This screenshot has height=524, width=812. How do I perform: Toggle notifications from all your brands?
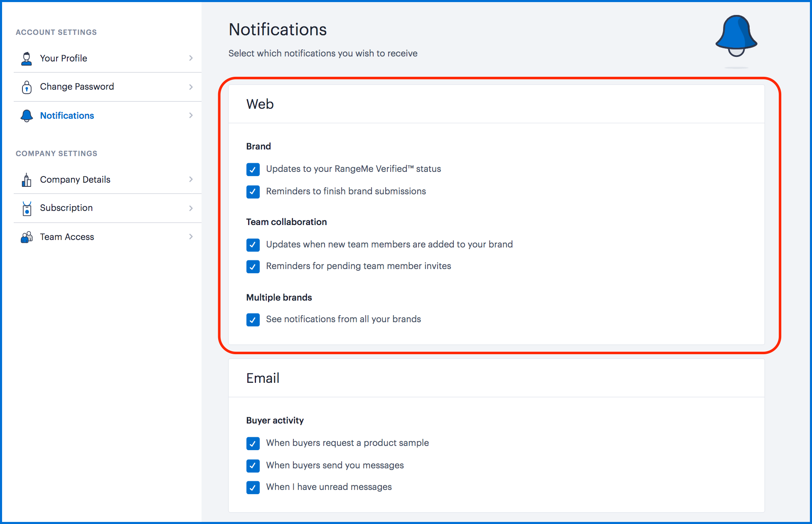click(x=253, y=320)
